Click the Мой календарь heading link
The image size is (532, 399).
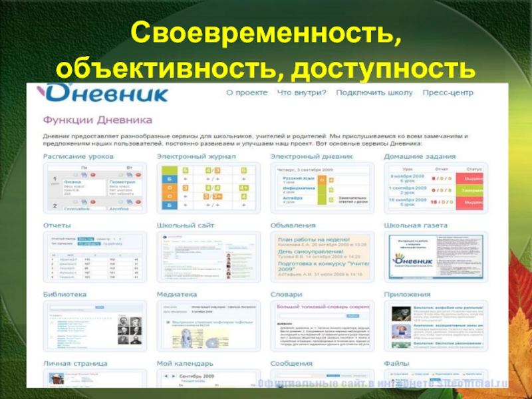coord(185,363)
